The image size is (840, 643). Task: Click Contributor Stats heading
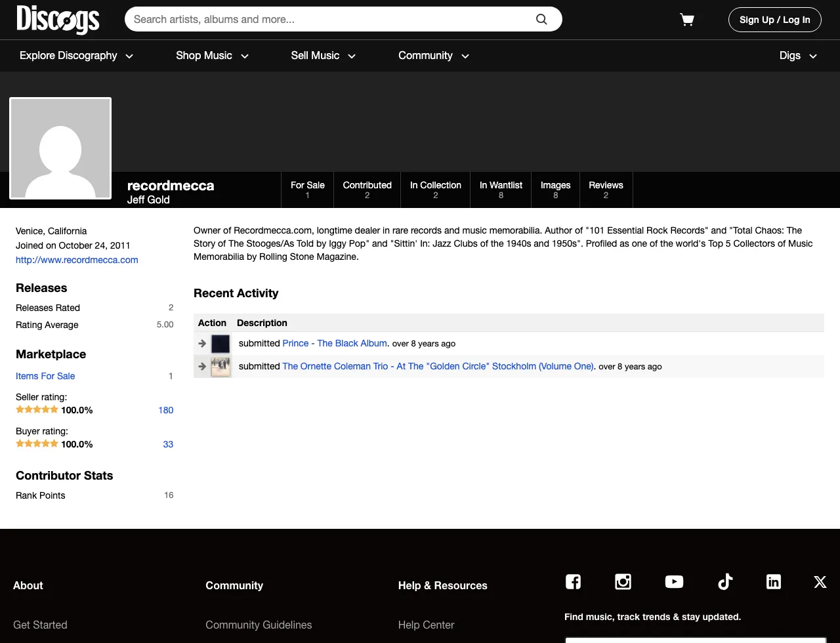[x=64, y=476]
